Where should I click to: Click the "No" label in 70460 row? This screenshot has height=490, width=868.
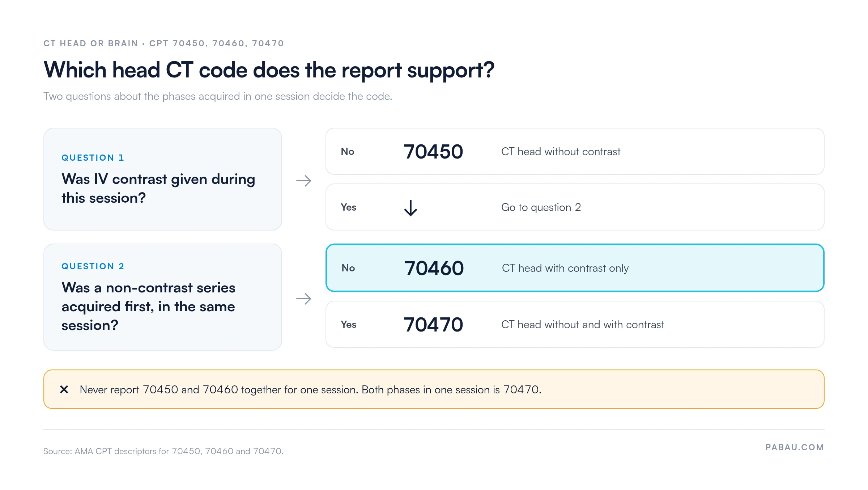click(348, 268)
